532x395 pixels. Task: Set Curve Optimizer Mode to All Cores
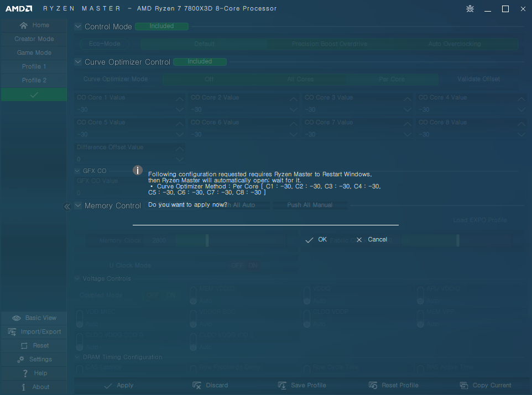pyautogui.click(x=300, y=79)
